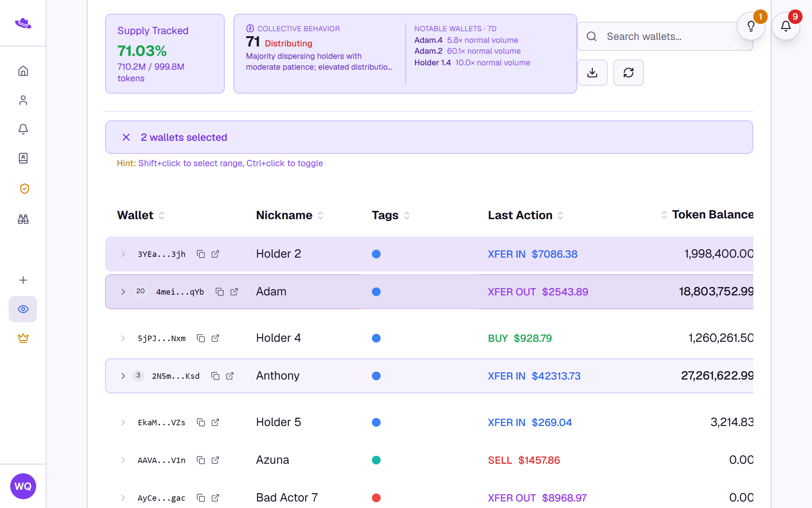Screen dimensions: 812x508
Task: Click the Holder 1.4 notable wallet entry
Action: (472, 62)
